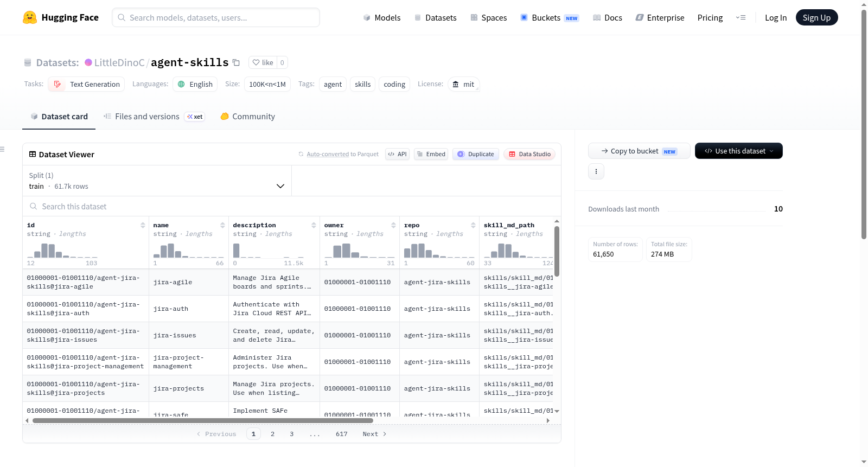
Task: Click the agent tag
Action: (x=333, y=84)
